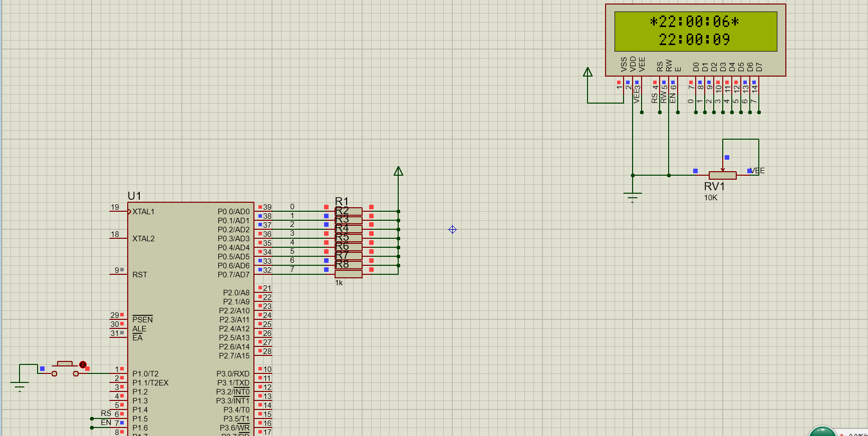The image size is (868, 436).
Task: Click the EN net label at U1 pin 7
Action: pyautogui.click(x=106, y=422)
